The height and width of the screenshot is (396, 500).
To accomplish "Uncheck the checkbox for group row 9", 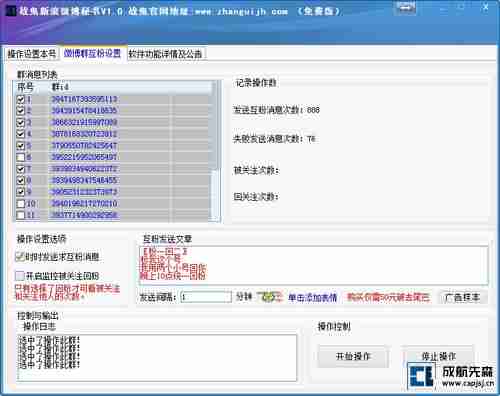I will tap(21, 192).
